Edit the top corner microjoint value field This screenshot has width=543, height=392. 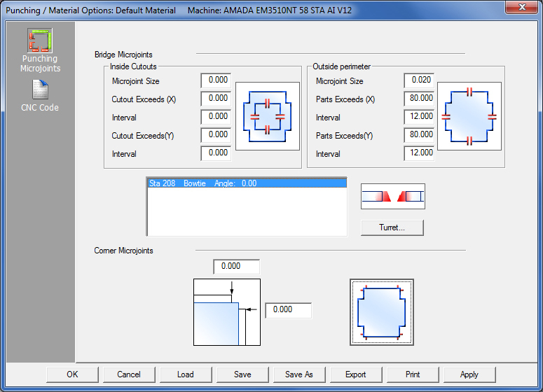click(x=237, y=267)
